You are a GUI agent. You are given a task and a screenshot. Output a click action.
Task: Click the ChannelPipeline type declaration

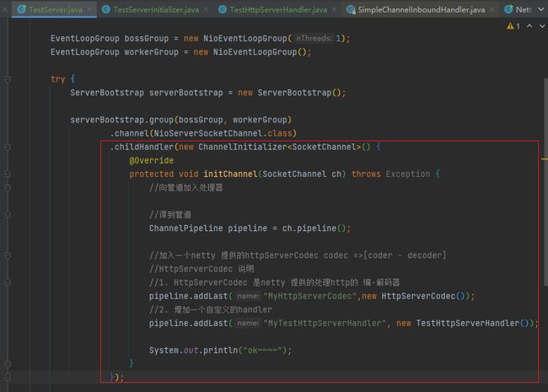pos(186,228)
